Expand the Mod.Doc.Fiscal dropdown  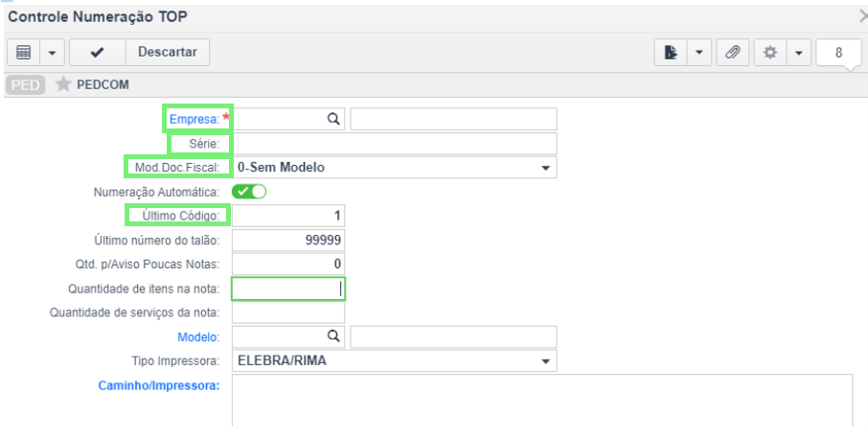click(x=394, y=167)
